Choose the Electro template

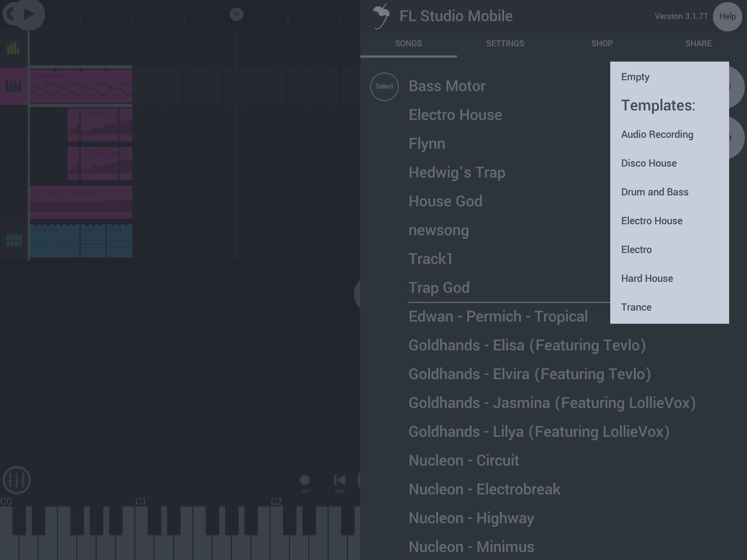click(x=670, y=250)
